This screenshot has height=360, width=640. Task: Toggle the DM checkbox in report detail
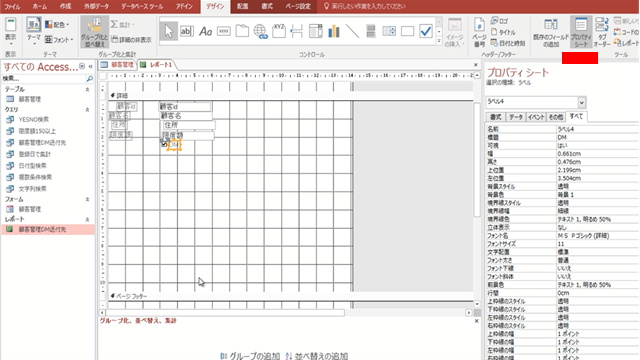click(164, 144)
